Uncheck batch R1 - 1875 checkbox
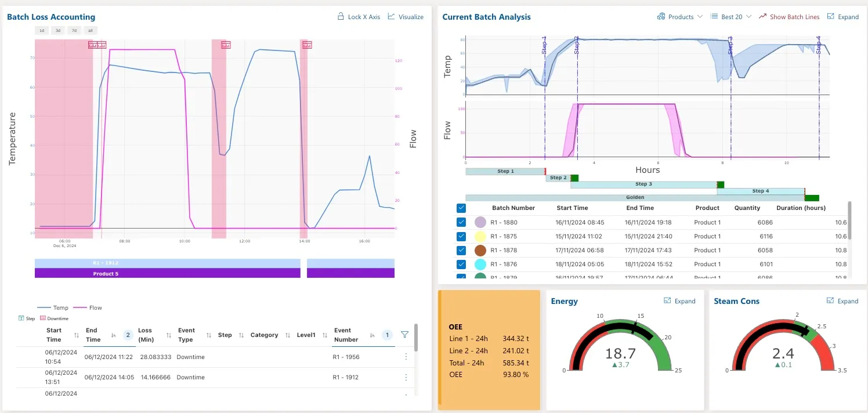868x413 pixels. [x=461, y=236]
